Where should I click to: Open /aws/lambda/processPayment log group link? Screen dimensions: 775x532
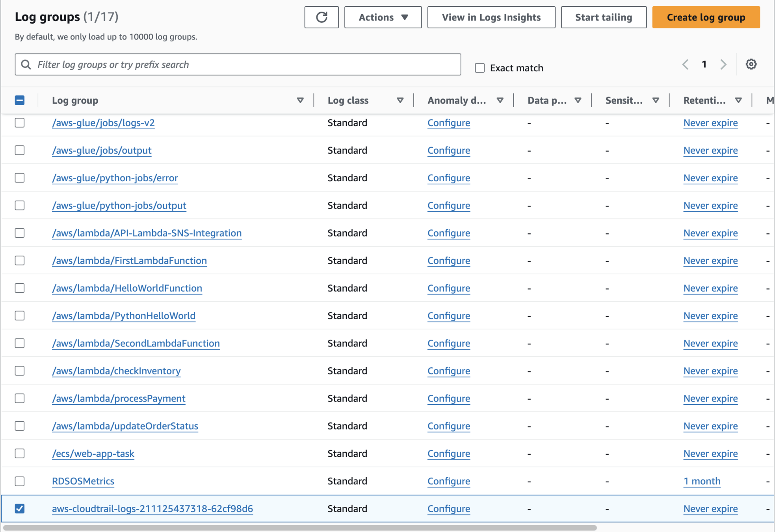tap(119, 398)
